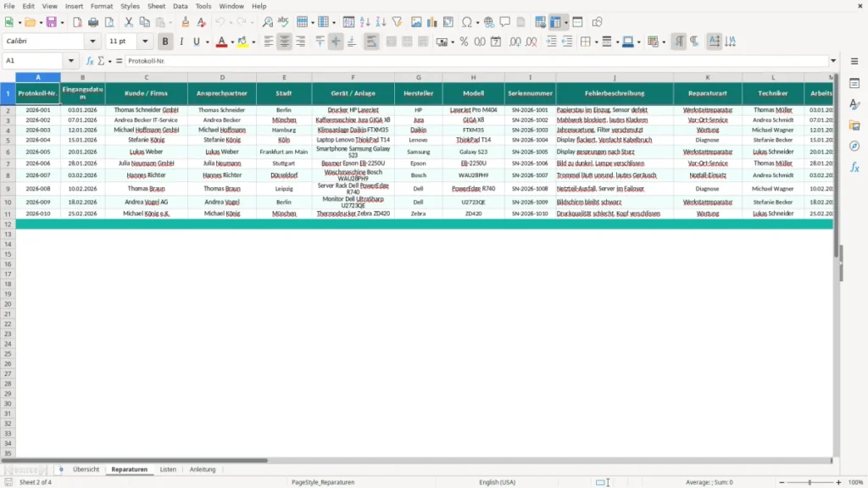The height and width of the screenshot is (488, 868).
Task: Click the zoom slider handle
Action: (x=810, y=482)
